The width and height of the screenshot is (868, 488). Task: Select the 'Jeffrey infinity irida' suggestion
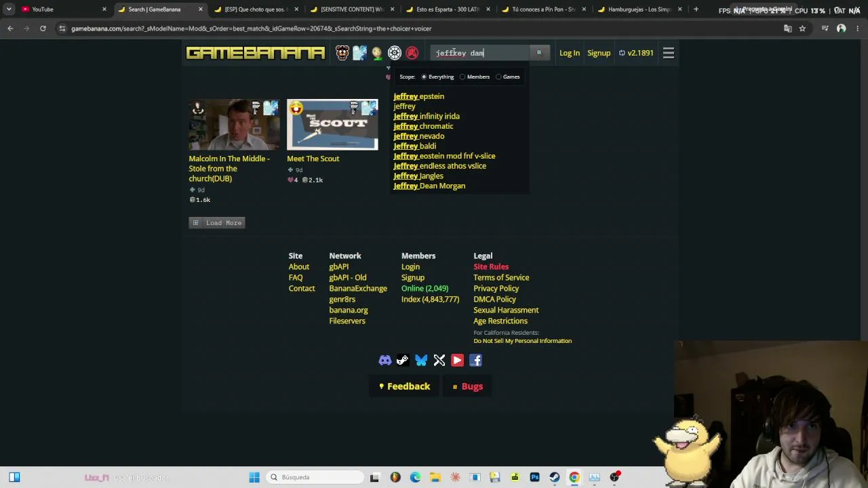[x=427, y=117]
